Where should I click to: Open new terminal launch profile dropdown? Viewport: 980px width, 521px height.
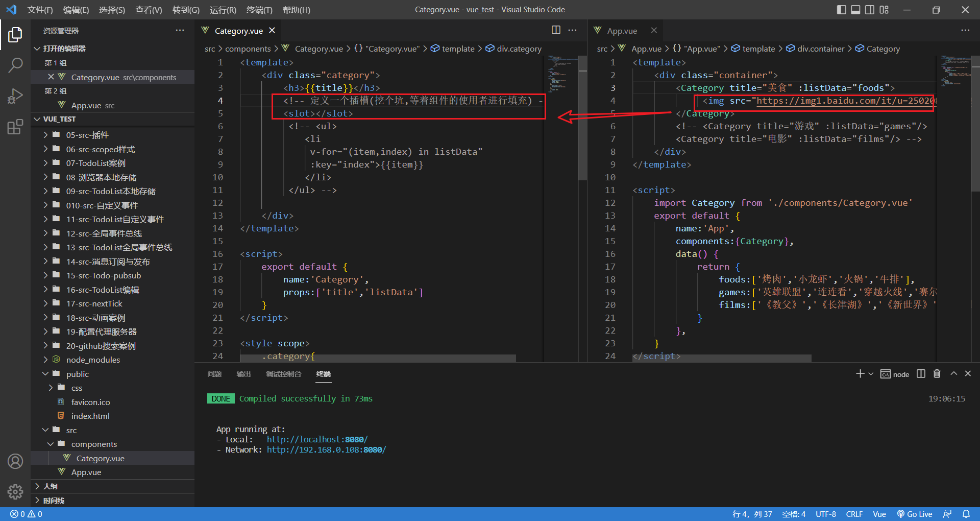coord(871,374)
